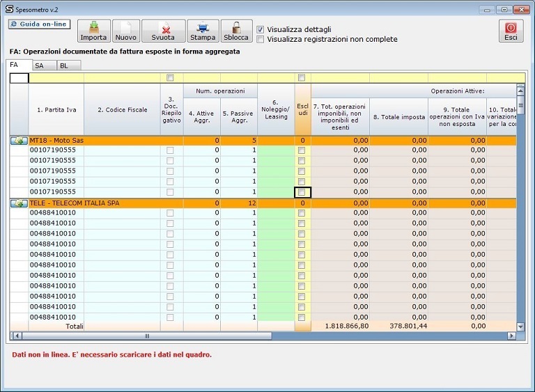
Task: Switch to the FA tab
Action: (19, 65)
